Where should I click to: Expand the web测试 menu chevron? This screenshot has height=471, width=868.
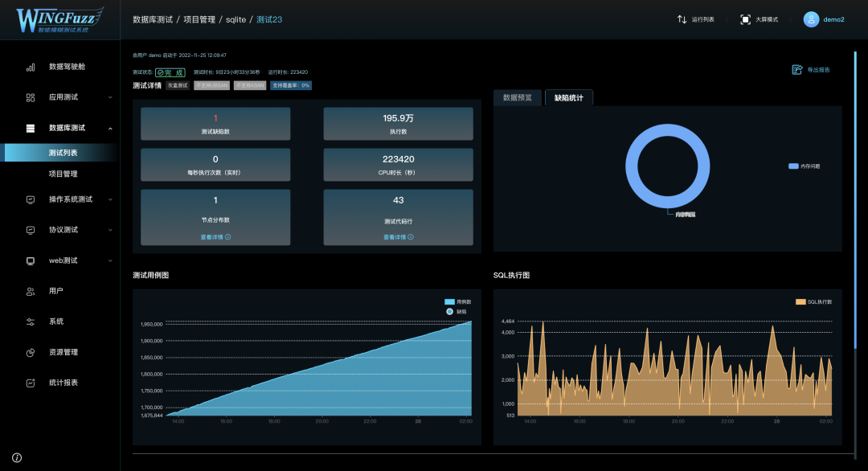pyautogui.click(x=110, y=260)
